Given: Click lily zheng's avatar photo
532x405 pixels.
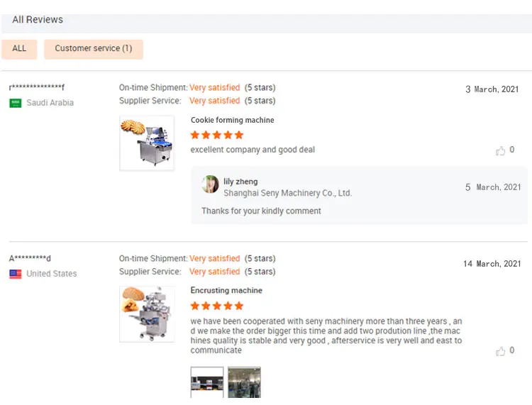Looking at the screenshot, I should point(211,184).
